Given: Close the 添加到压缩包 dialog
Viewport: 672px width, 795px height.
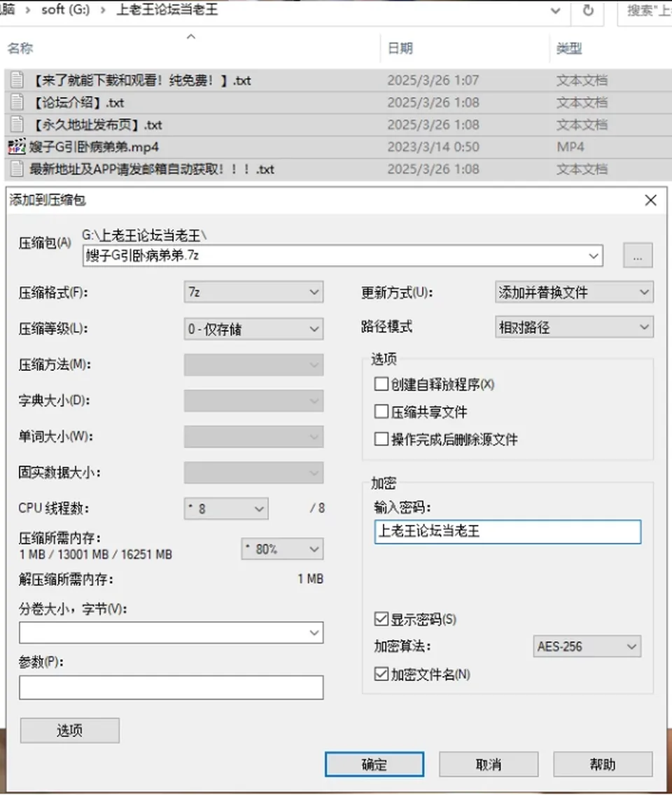Looking at the screenshot, I should [x=651, y=200].
